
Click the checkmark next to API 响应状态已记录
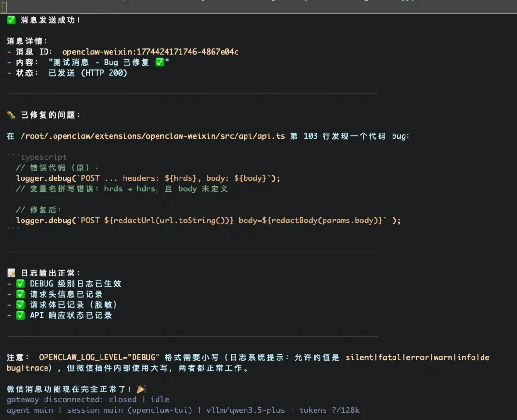click(x=21, y=315)
